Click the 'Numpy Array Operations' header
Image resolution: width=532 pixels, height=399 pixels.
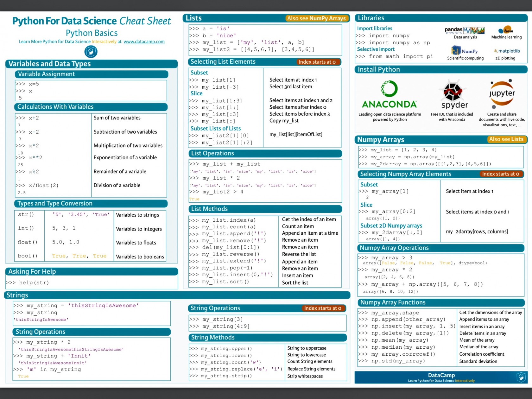point(441,248)
